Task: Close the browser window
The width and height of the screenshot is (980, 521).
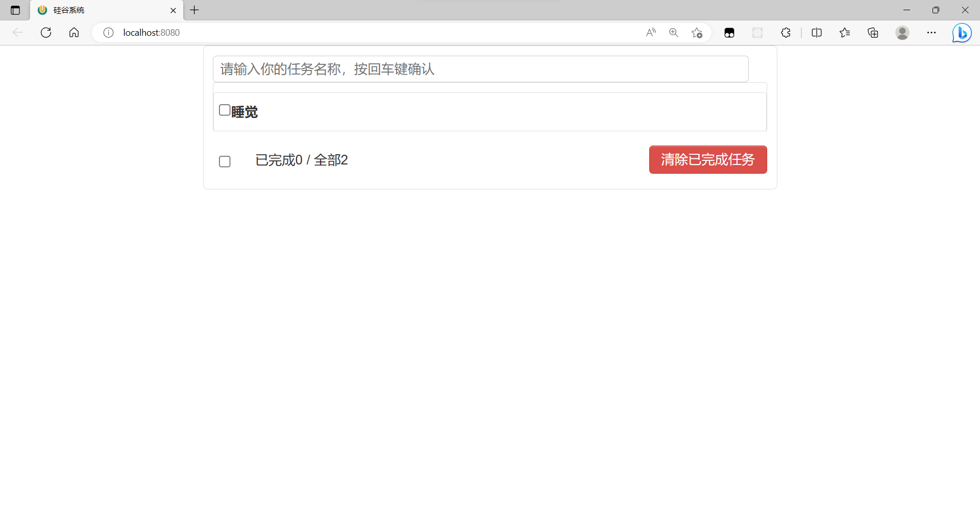Action: tap(965, 10)
